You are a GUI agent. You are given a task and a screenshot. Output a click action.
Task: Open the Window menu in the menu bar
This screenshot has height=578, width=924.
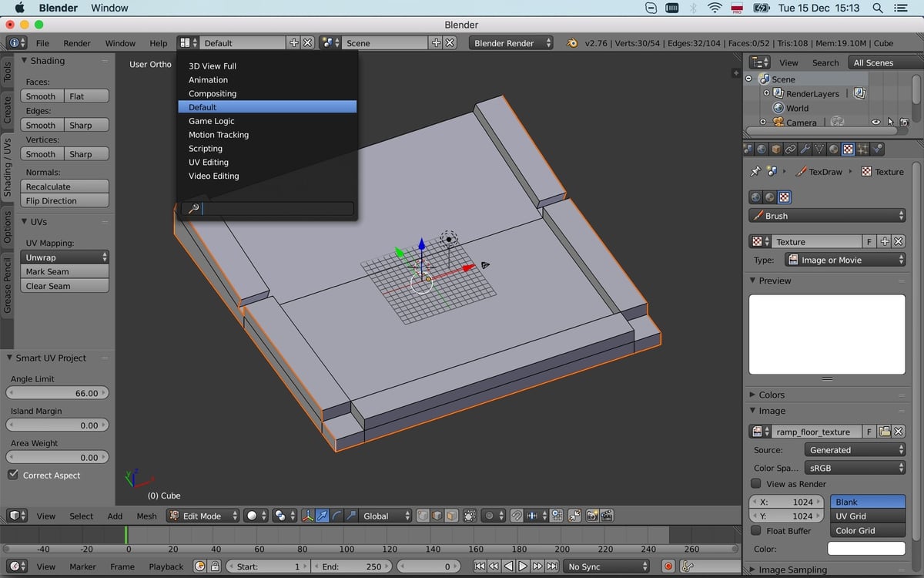pyautogui.click(x=109, y=8)
